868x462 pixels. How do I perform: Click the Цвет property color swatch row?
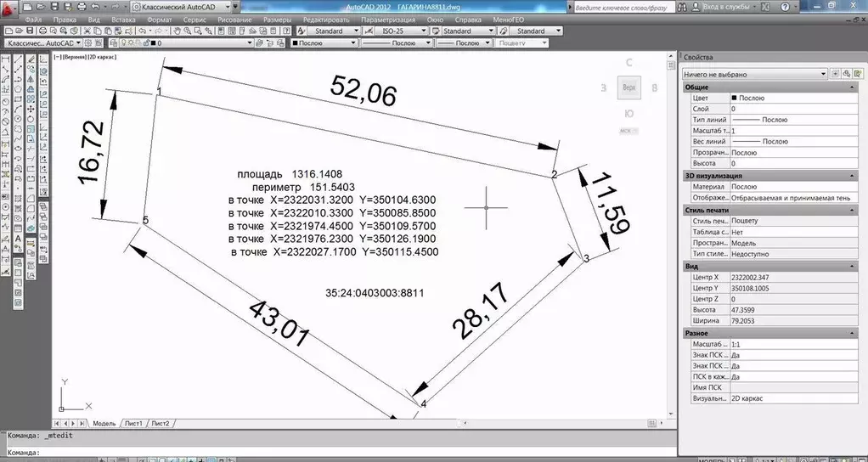click(774, 98)
